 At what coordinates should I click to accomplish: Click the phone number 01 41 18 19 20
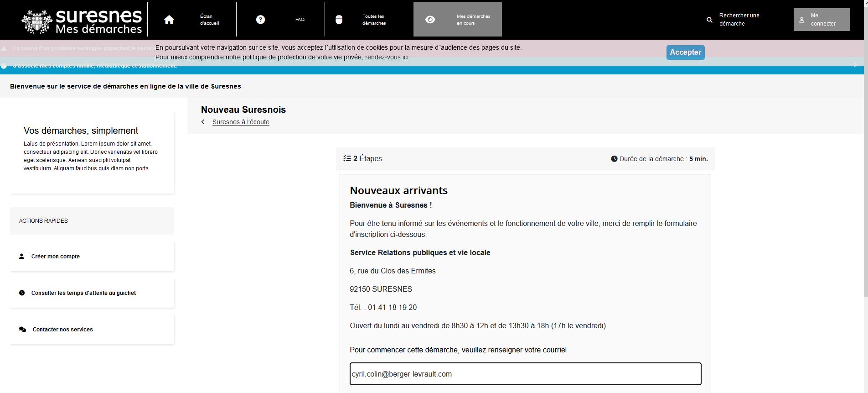tap(392, 308)
